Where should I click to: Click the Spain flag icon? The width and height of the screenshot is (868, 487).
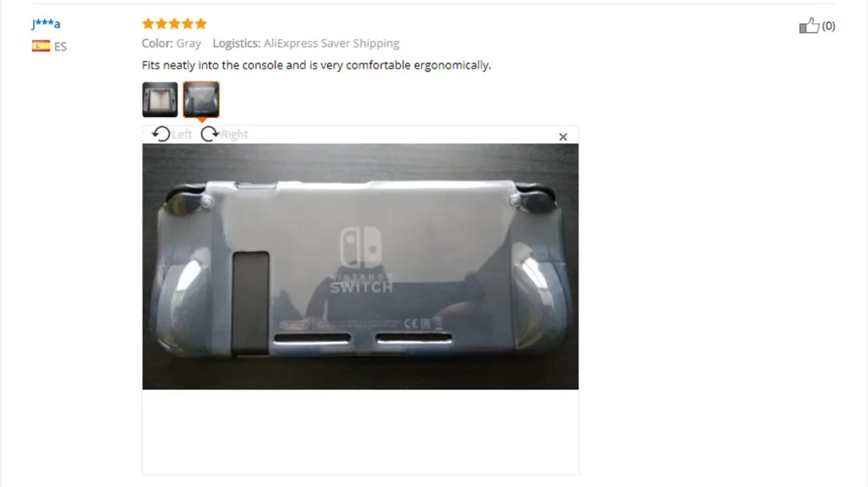click(41, 46)
